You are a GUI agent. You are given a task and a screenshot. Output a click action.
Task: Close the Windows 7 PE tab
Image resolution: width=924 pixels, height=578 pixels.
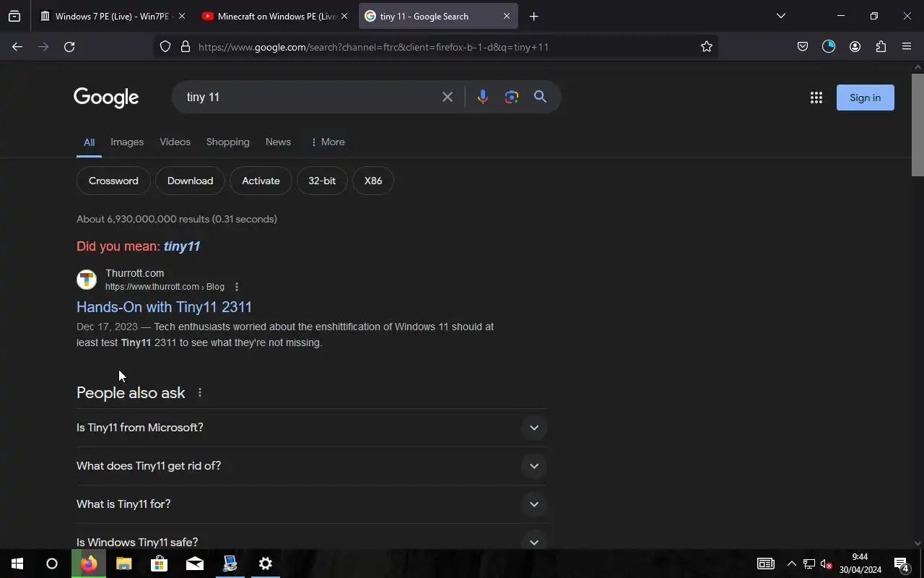pos(181,16)
